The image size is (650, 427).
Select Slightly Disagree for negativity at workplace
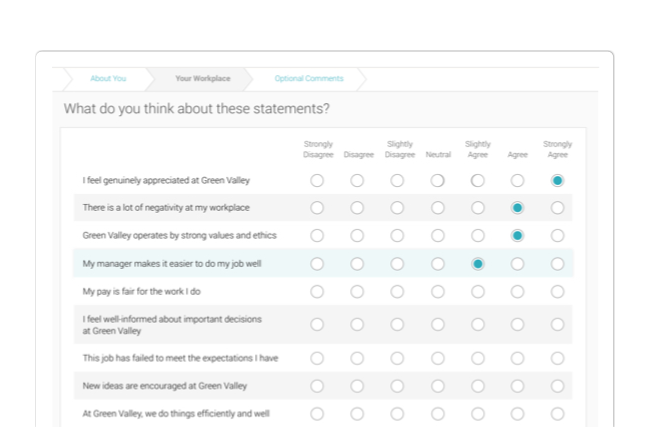pyautogui.click(x=397, y=208)
